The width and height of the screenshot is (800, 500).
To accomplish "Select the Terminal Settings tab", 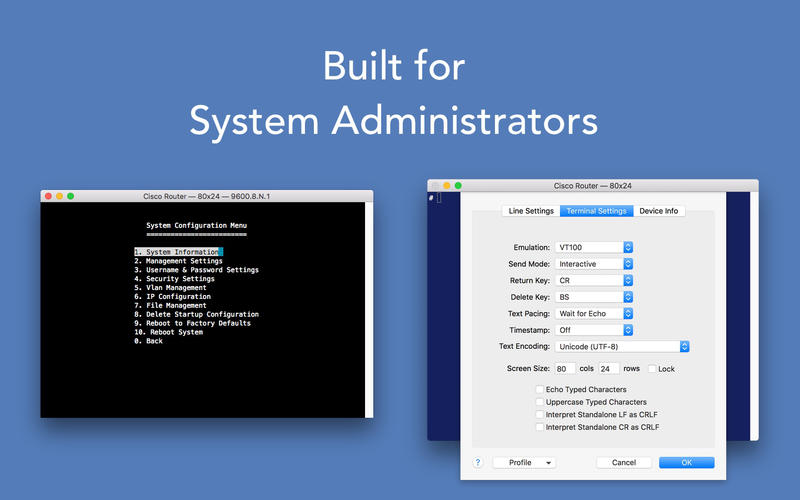I will (x=596, y=211).
